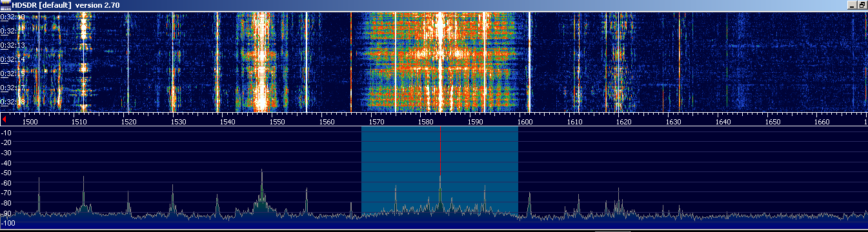Click the waterfall carrier line near 1631
868x232 pixels.
pos(679,61)
